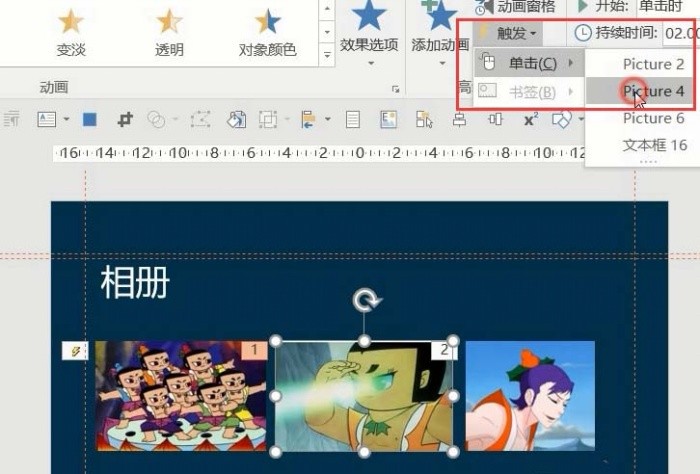Screen dimensions: 700x474
Task: Click the lightning trigger marker beside first picture
Action: 75,351
